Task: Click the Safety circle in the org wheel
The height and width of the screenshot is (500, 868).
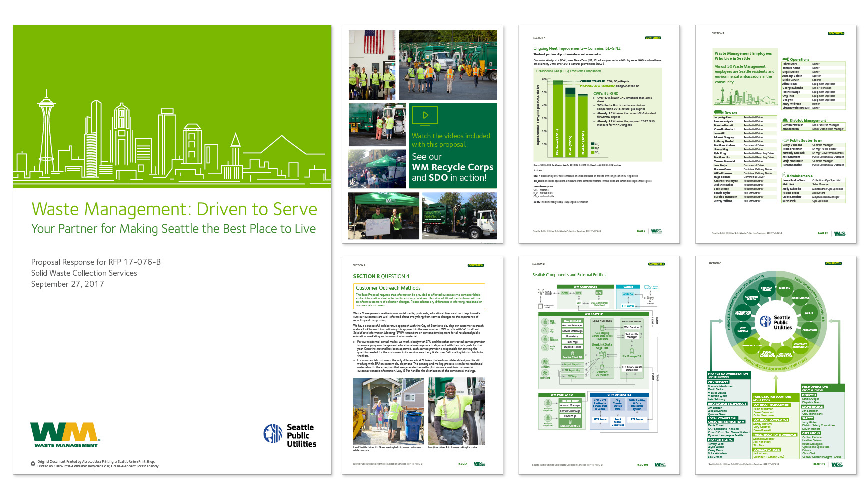Action: 809,313
